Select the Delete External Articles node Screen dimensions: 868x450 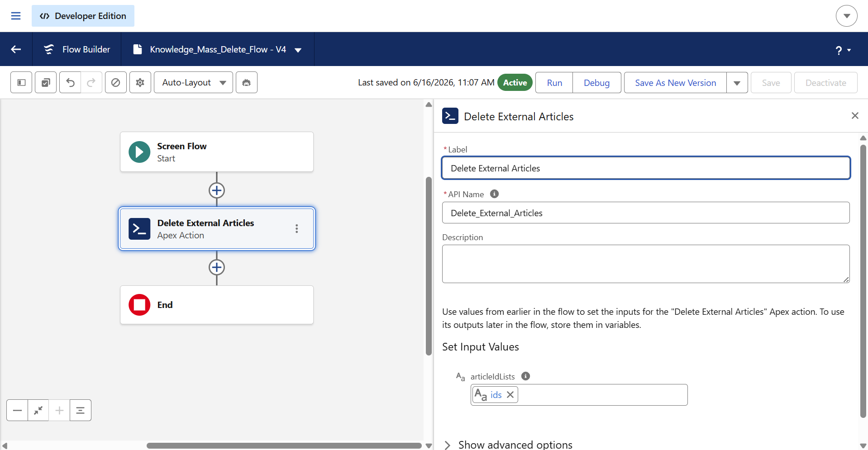tap(217, 229)
